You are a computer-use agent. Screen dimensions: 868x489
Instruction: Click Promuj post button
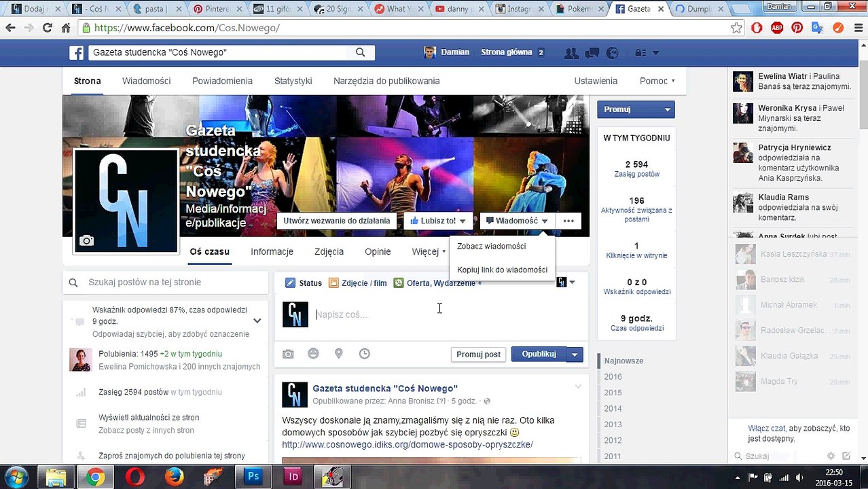478,355
